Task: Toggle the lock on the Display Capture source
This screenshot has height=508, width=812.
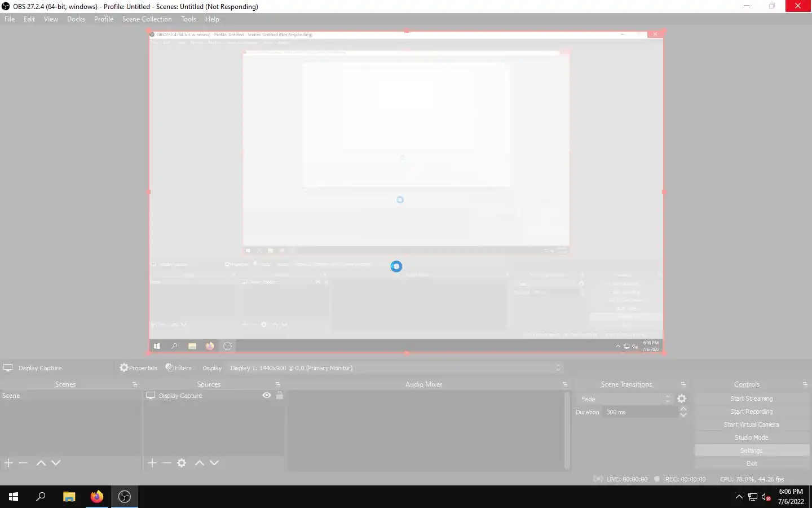Action: tap(279, 395)
